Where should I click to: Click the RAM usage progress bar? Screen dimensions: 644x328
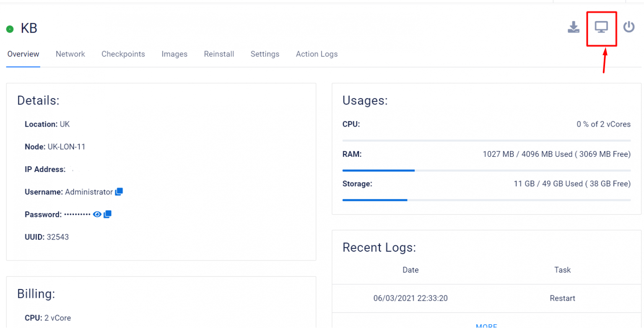click(x=486, y=170)
